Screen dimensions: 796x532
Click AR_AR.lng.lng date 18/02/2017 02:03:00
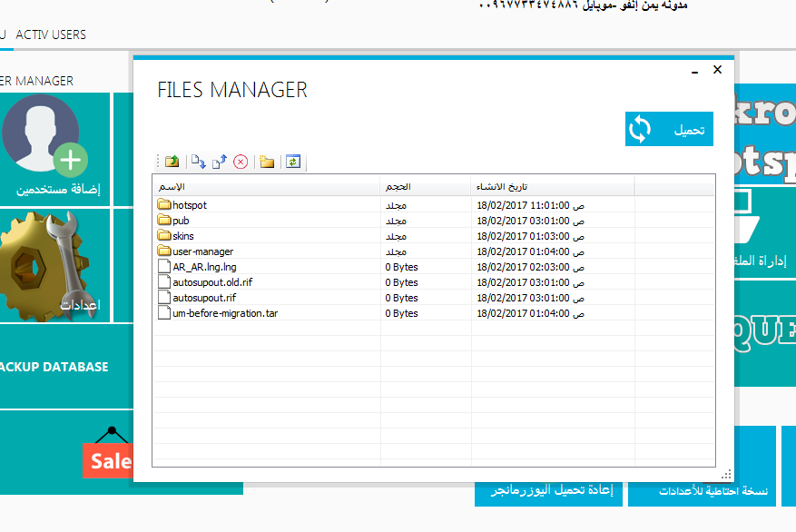530,267
